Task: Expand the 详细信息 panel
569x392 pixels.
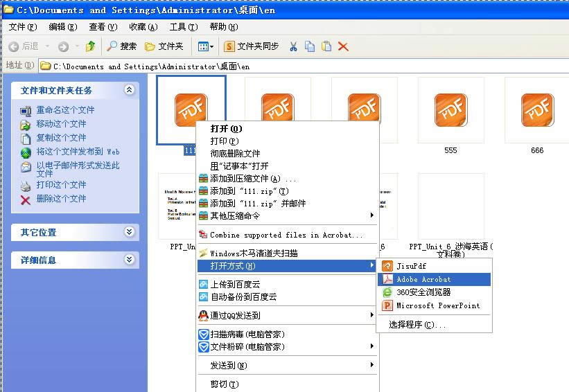Action: point(129,260)
